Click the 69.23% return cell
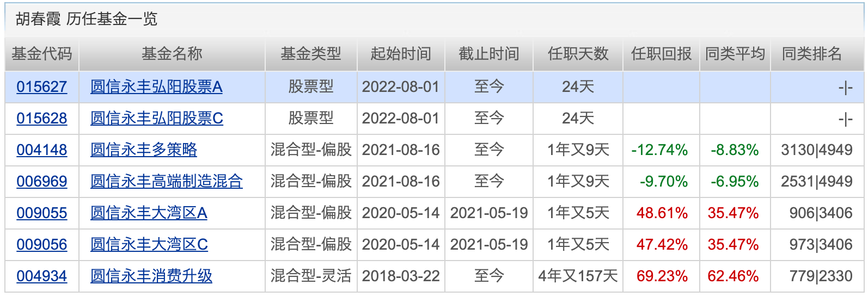The image size is (868, 297). point(662,276)
